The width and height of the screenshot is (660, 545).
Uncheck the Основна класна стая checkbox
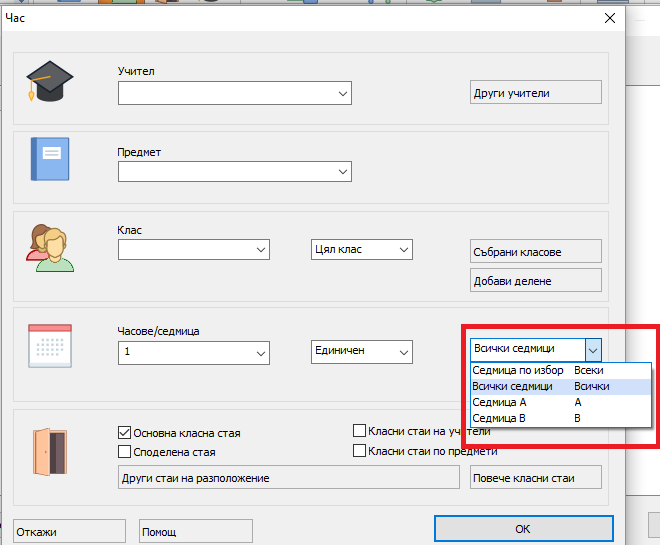pyautogui.click(x=125, y=433)
